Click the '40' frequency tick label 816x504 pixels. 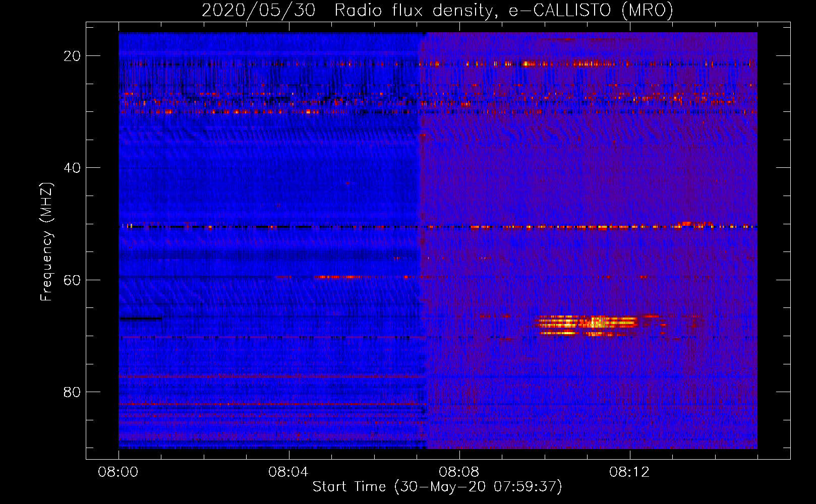tap(72, 168)
